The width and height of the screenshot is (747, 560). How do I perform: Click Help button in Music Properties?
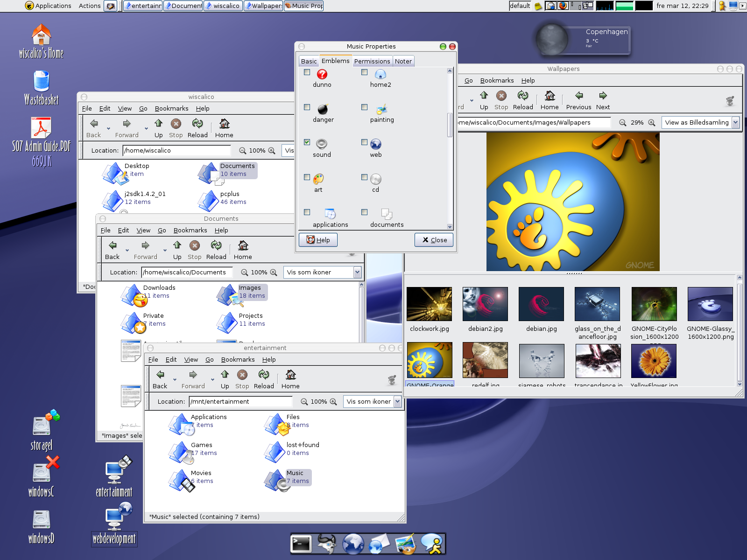click(x=318, y=240)
